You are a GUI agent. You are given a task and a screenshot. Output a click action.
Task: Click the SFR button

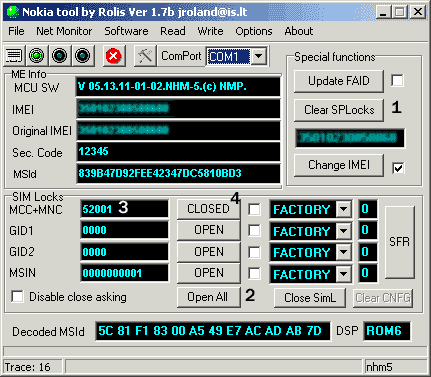click(x=399, y=242)
